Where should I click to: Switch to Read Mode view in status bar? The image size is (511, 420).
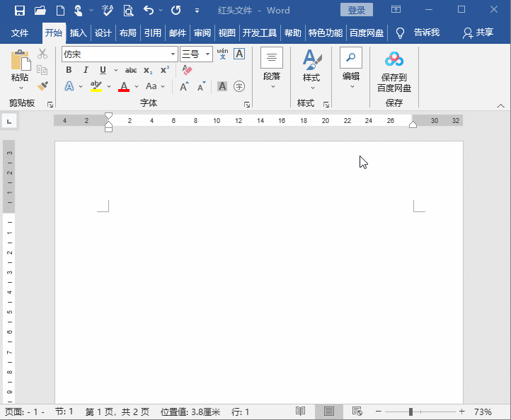click(301, 412)
